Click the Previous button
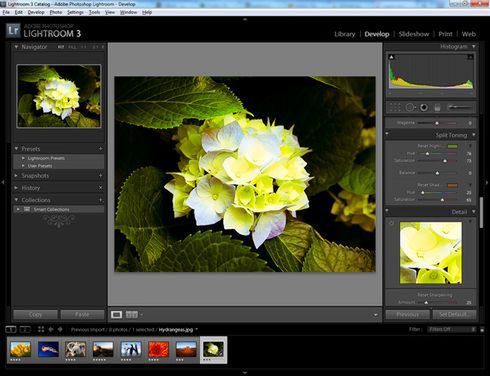Screen dimensions: 490x376 (x=407, y=314)
